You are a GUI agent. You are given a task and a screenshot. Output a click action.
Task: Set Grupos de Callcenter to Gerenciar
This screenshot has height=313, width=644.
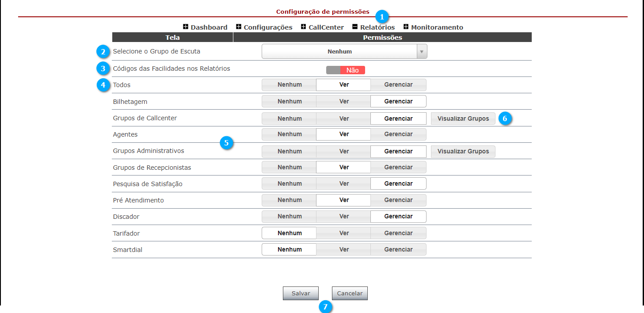[398, 118]
